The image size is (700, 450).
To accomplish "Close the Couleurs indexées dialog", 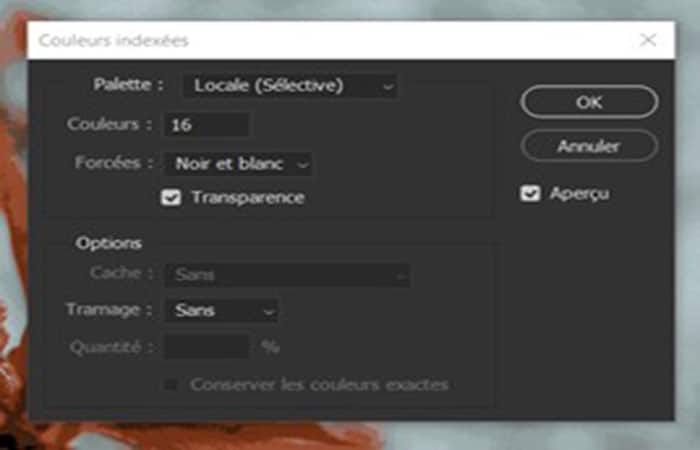I will point(648,40).
